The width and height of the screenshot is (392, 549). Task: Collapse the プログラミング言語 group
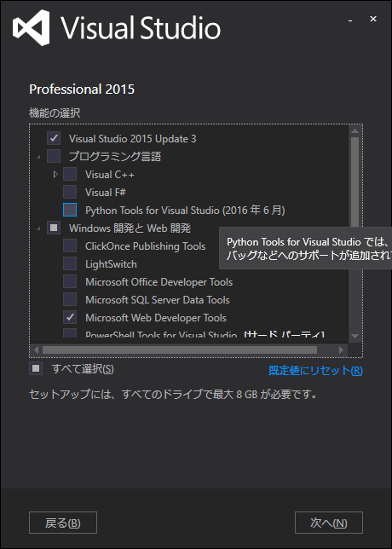39,157
